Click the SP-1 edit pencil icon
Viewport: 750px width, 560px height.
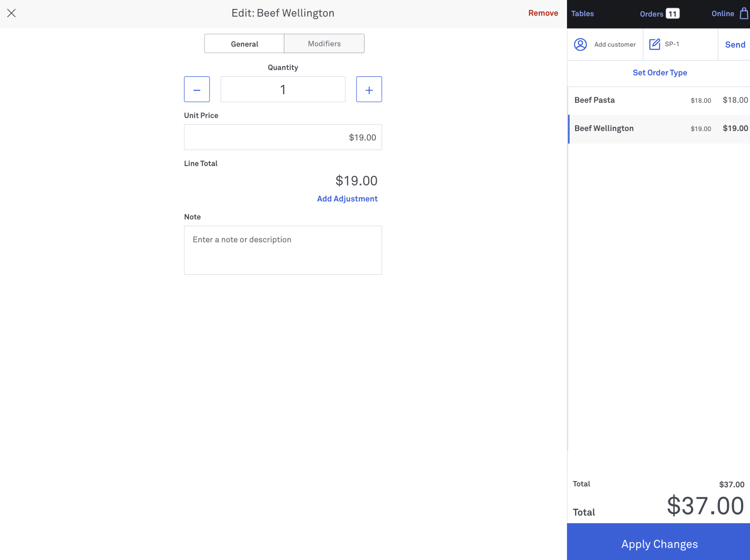[655, 44]
